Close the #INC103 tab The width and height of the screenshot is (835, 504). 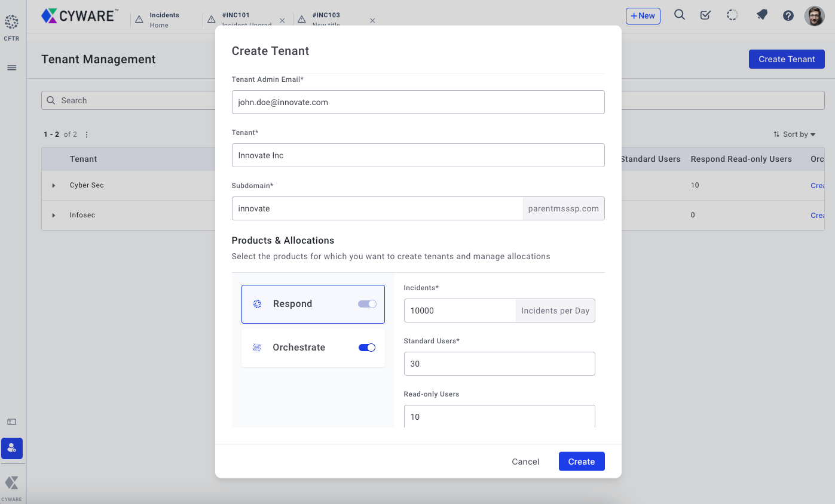[x=372, y=21]
